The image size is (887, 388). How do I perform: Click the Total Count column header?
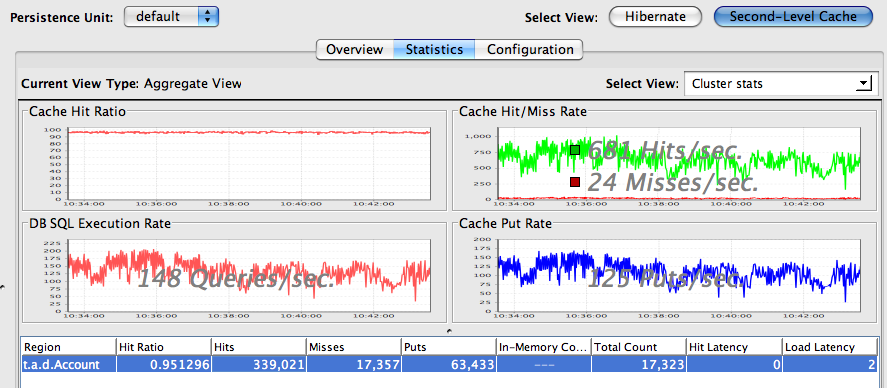point(639,347)
